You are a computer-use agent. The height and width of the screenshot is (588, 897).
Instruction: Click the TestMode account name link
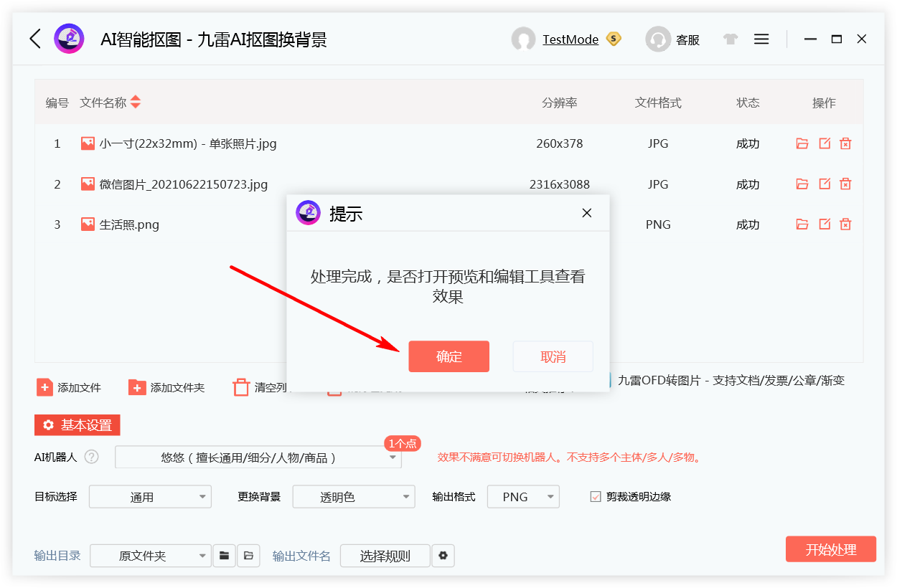click(x=570, y=39)
